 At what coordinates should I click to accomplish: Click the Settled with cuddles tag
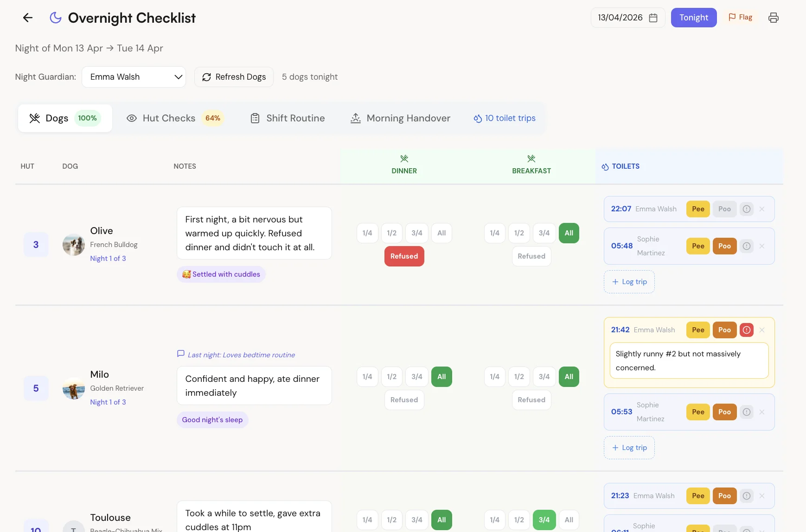[221, 274]
